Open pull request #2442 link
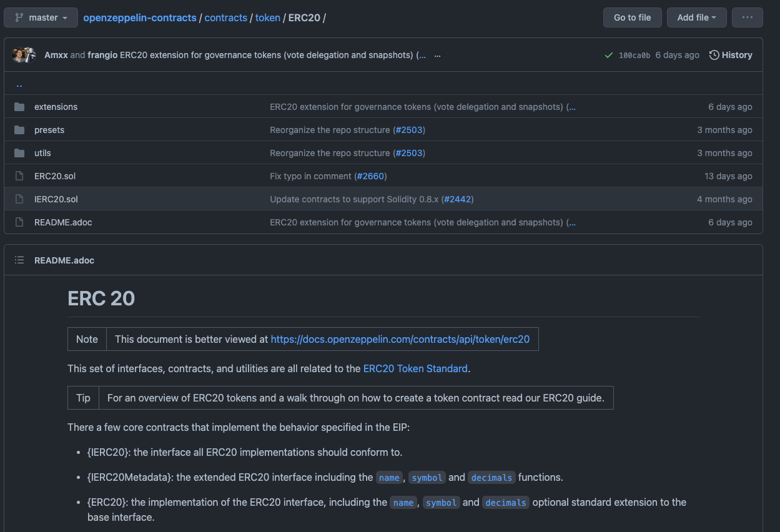This screenshot has height=532, width=780. (x=457, y=199)
